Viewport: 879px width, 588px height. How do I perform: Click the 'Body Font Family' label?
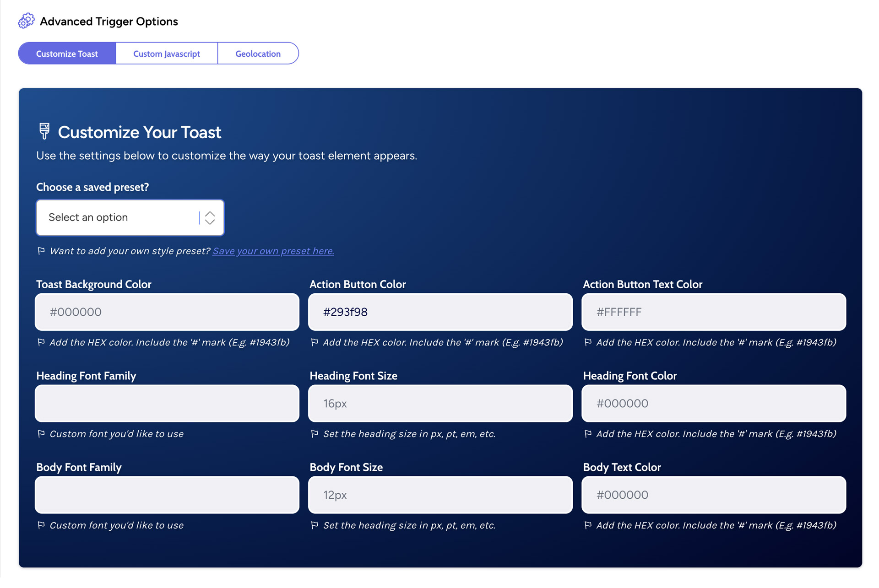tap(79, 468)
